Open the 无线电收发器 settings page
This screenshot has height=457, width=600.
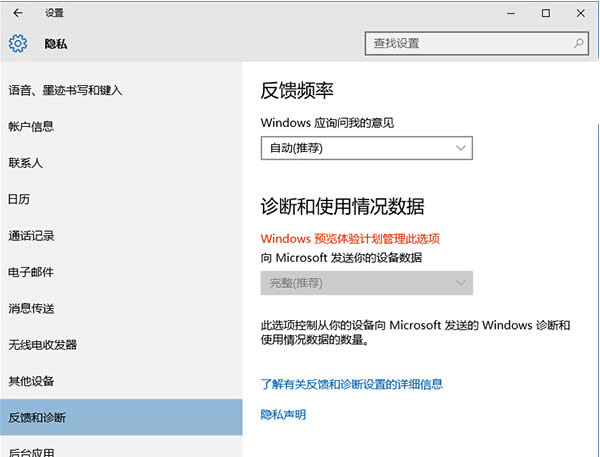pos(42,345)
